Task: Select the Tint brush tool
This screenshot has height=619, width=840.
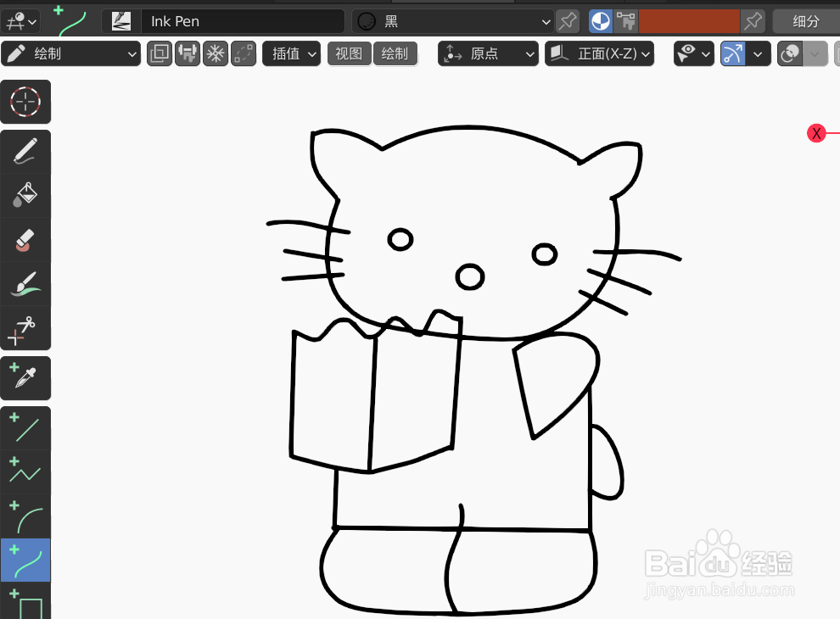Action: [x=25, y=286]
